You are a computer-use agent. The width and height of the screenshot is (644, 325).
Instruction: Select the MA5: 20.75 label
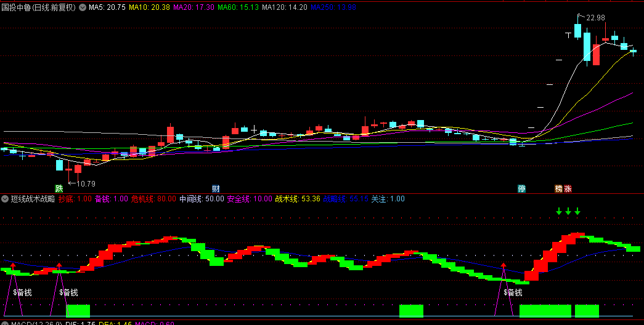[x=107, y=7]
